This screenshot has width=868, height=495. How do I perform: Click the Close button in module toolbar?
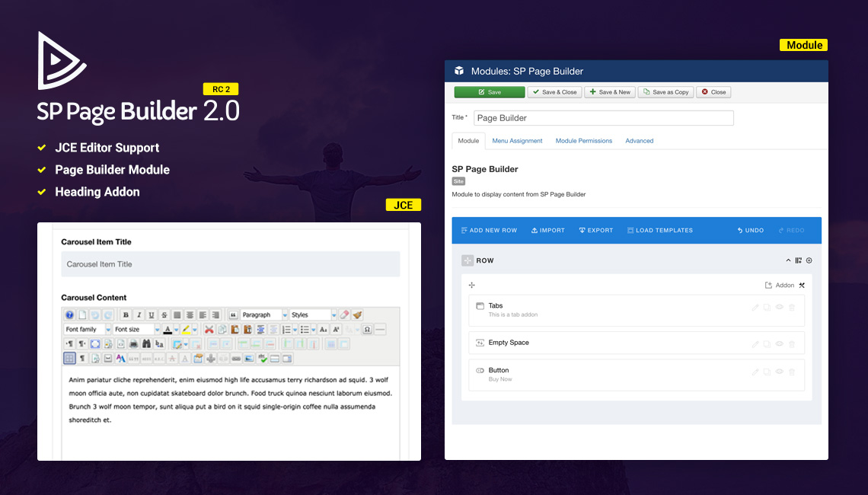[713, 92]
